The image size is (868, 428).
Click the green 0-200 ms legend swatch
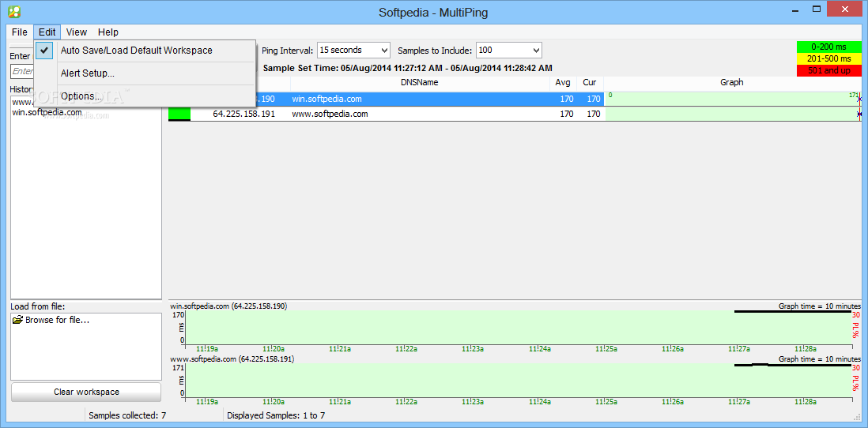pyautogui.click(x=829, y=47)
